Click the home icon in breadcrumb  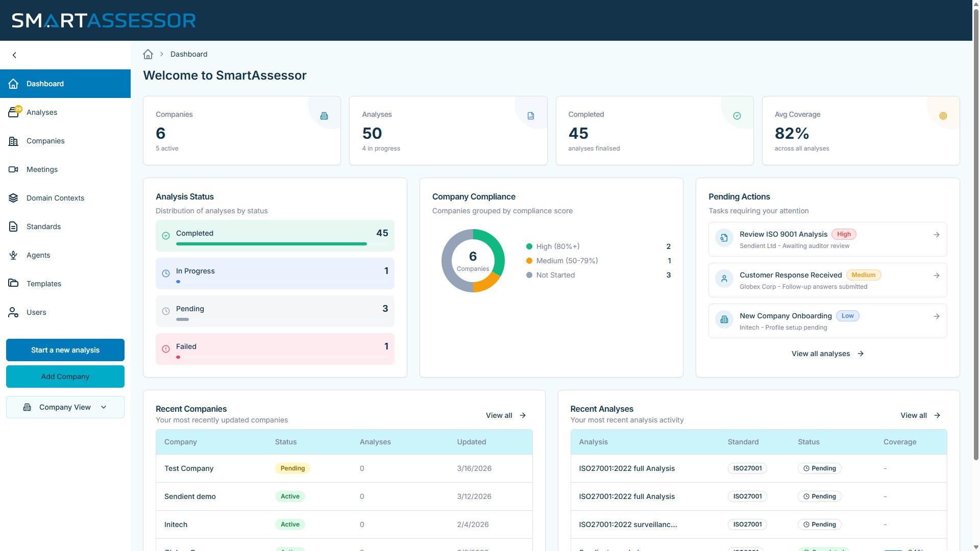click(148, 54)
